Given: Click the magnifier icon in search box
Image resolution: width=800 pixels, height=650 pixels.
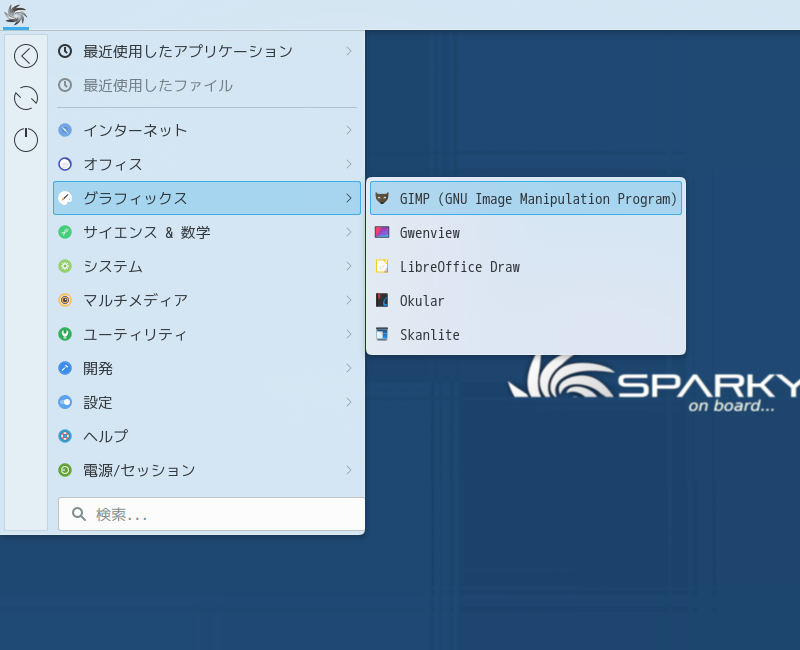Looking at the screenshot, I should coord(79,514).
